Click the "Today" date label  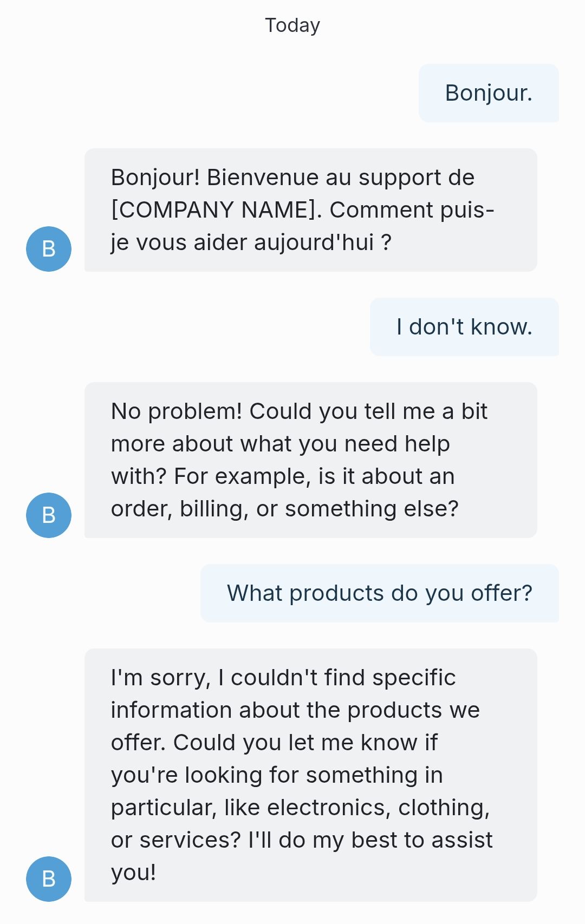[x=292, y=25]
